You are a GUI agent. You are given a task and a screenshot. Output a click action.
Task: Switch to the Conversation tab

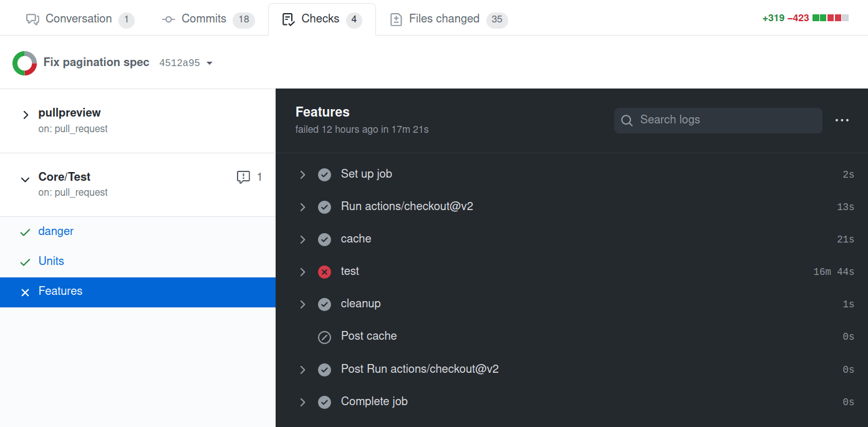(x=79, y=19)
